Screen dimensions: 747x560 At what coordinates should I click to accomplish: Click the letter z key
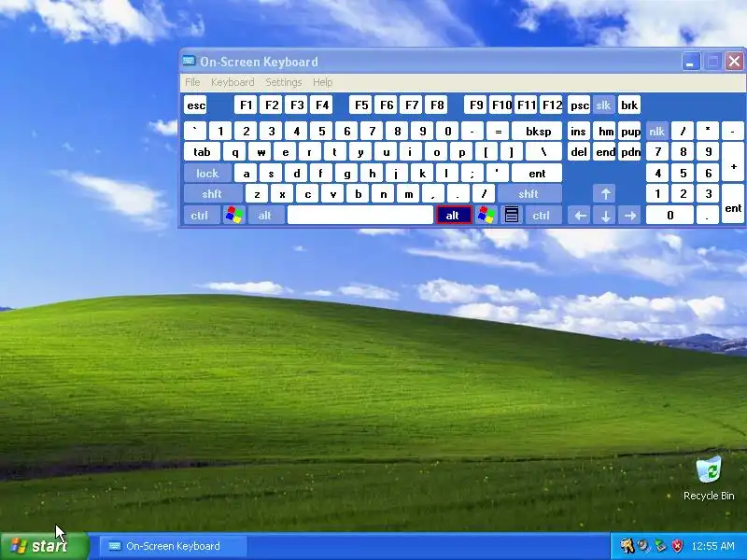(x=258, y=194)
